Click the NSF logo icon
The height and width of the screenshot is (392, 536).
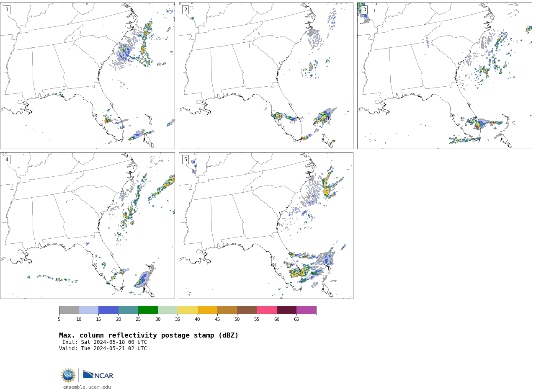[x=68, y=375]
